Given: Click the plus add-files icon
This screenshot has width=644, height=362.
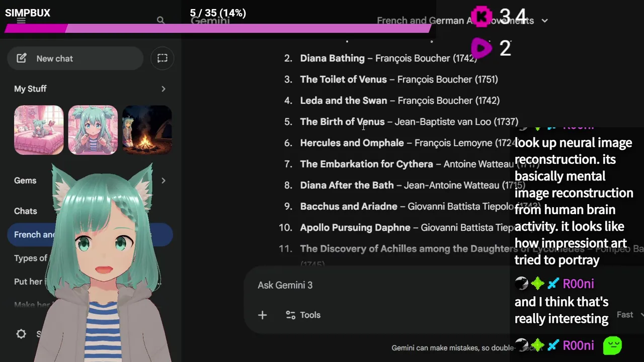Looking at the screenshot, I should tap(262, 315).
